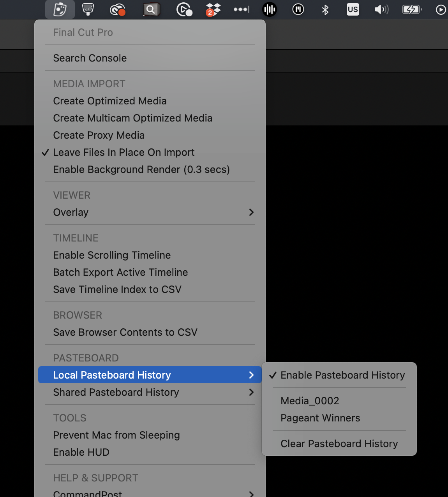Open the US input source icon
Screen dimensions: 448x497
coord(353,9)
